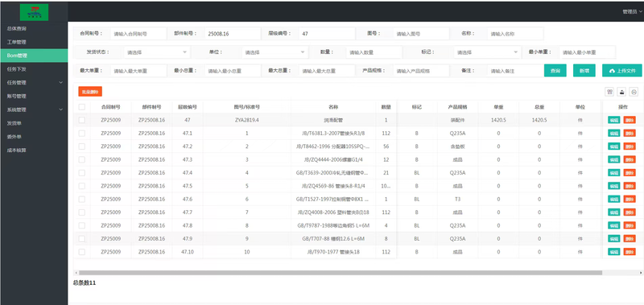The image size is (644, 305).
Task: Open 工单管理 in the sidebar
Action: point(34,42)
